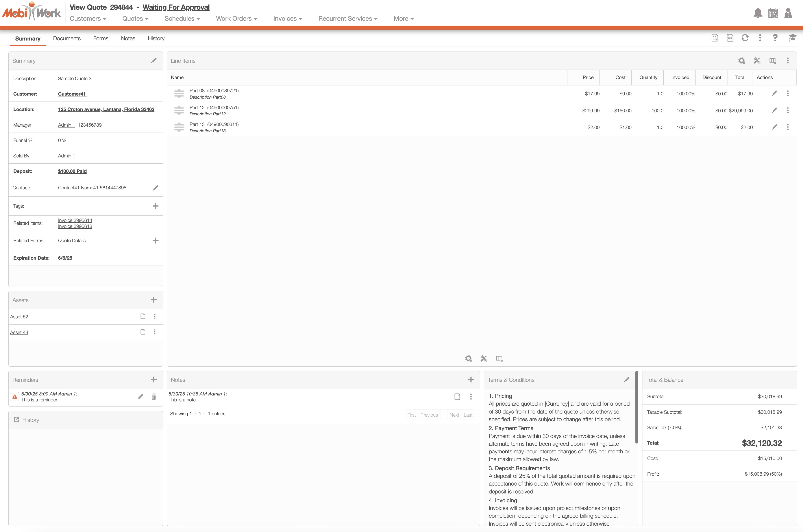The height and width of the screenshot is (532, 803).
Task: Open actions menu for Part 08 row
Action: 788,93
